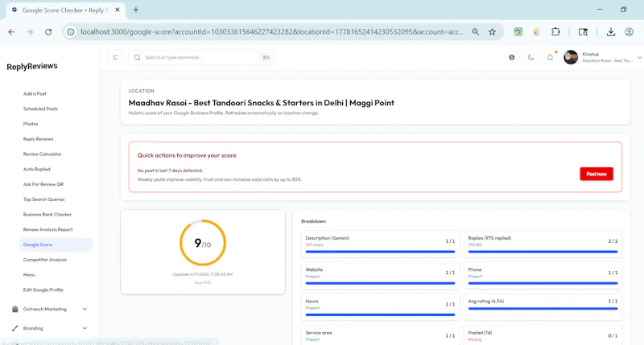Open Competitor Analysis

(x=45, y=260)
